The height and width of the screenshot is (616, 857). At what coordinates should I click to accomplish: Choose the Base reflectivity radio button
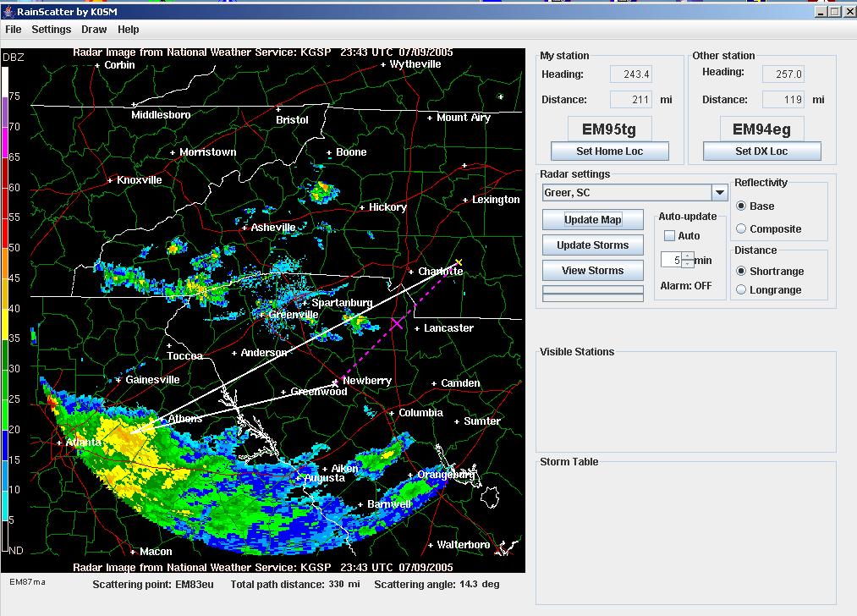[741, 206]
